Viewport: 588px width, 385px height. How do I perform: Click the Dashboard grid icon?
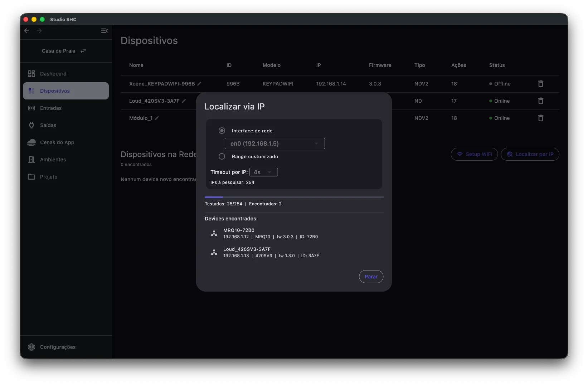31,74
